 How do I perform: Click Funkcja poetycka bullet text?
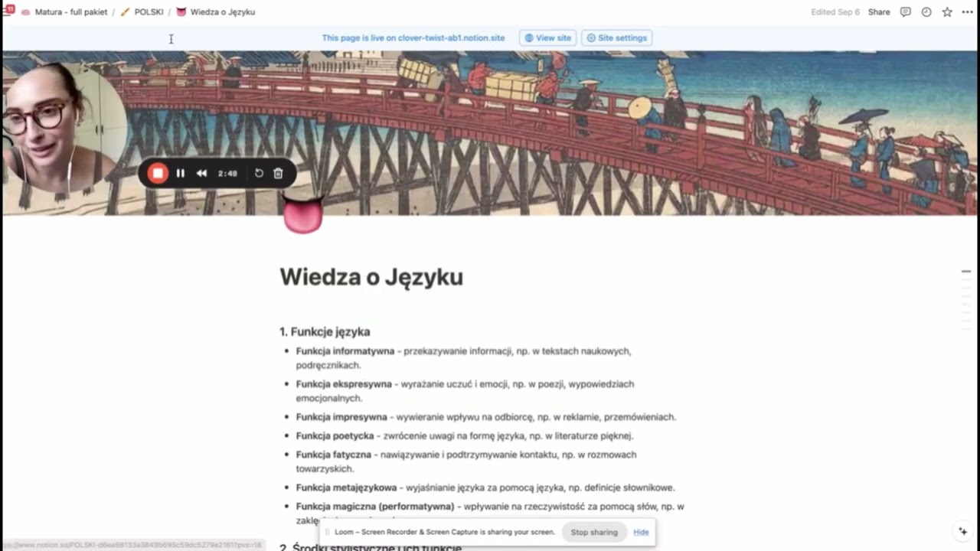point(465,435)
